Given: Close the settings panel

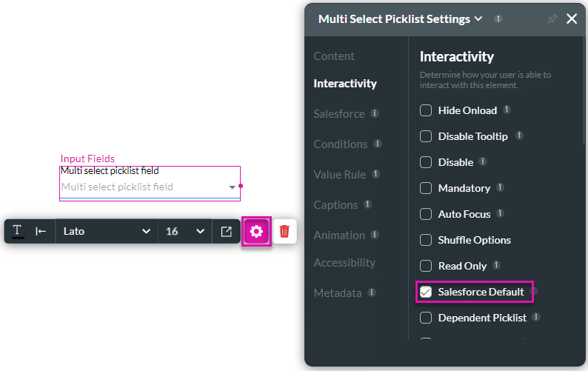Looking at the screenshot, I should (x=572, y=19).
